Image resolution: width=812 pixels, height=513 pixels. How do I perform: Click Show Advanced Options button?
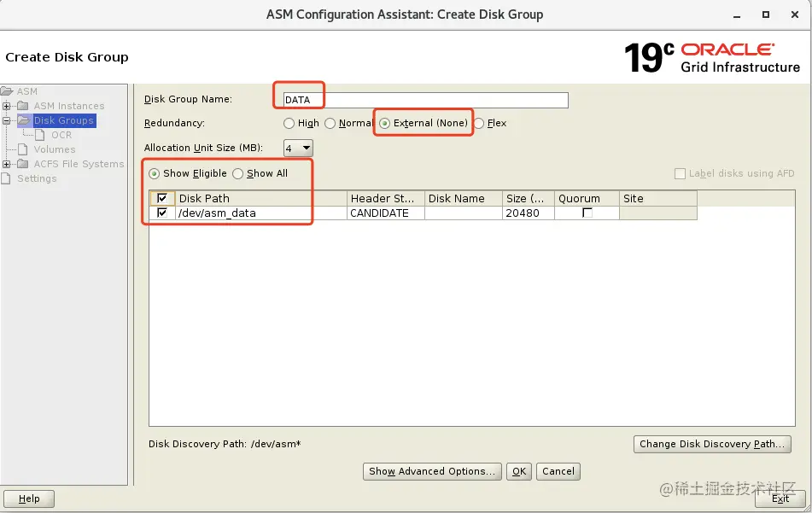pyautogui.click(x=432, y=471)
